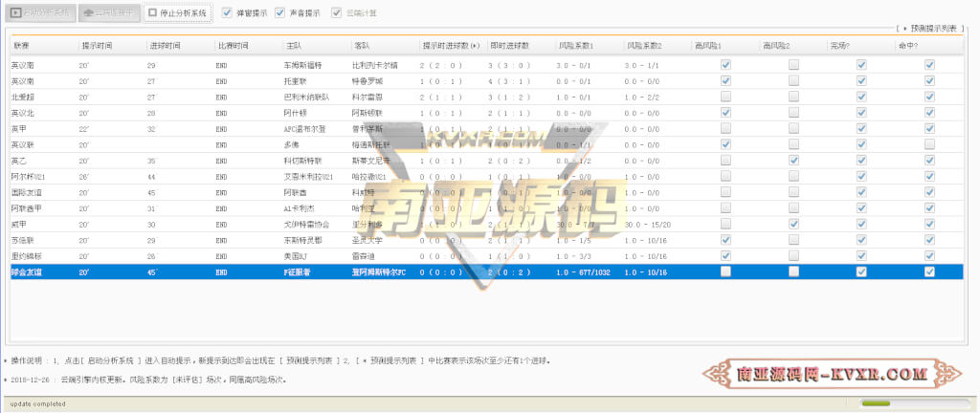Viewport: 980px width, 413px height.
Task: Toggle the 弹窗提示 popup alert checkbox
Action: (x=227, y=11)
